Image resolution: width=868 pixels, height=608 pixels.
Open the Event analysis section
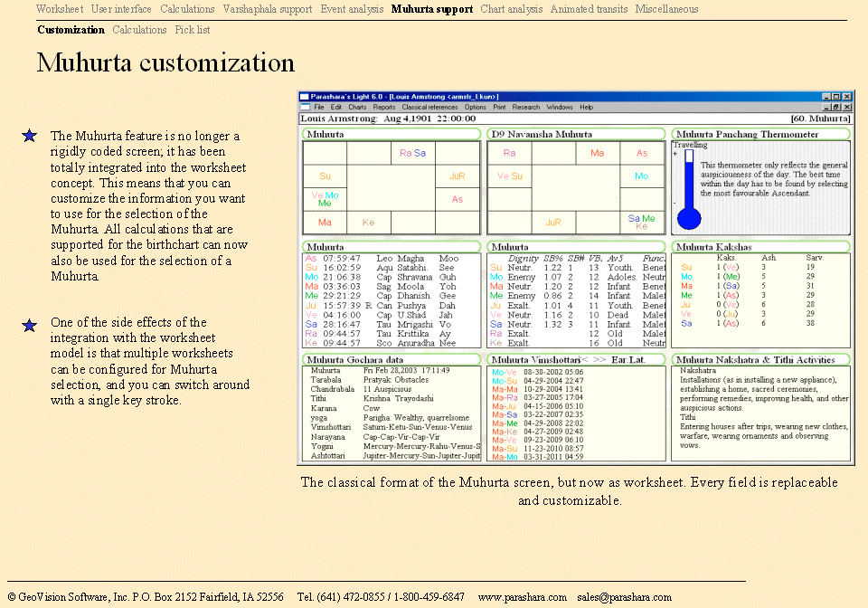click(352, 9)
